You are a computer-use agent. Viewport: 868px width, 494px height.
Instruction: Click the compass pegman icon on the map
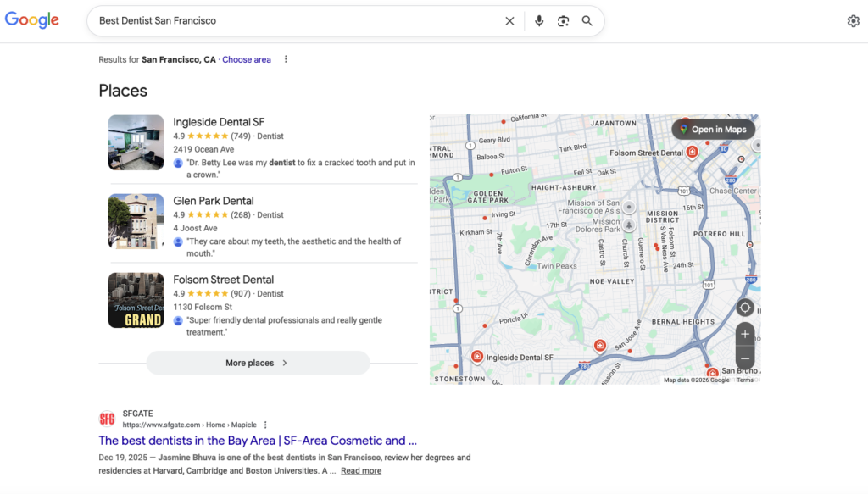(x=744, y=308)
